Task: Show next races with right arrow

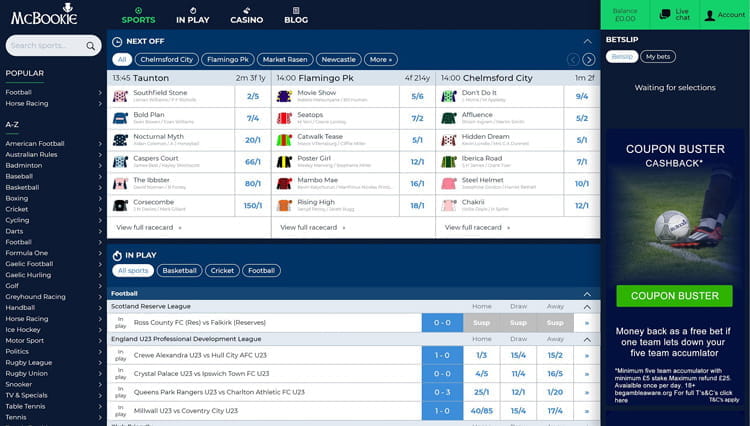Action: click(x=589, y=60)
